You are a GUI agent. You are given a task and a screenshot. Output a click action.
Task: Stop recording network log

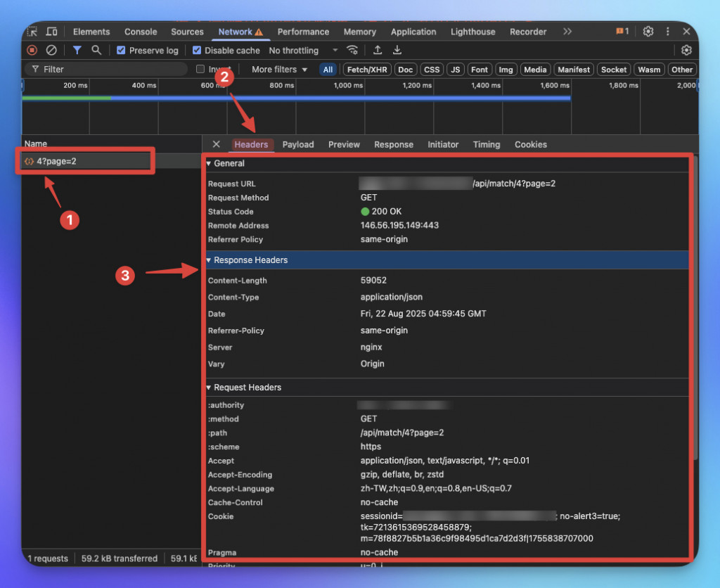(32, 50)
